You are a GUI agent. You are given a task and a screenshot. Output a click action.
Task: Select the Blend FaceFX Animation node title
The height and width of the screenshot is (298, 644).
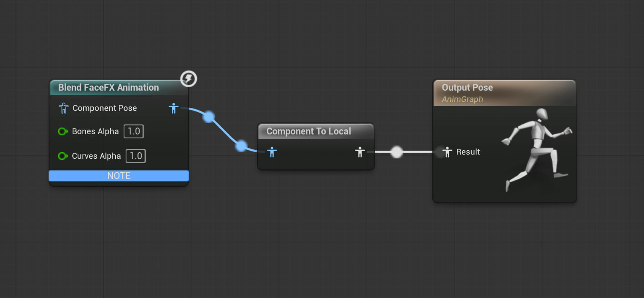108,88
